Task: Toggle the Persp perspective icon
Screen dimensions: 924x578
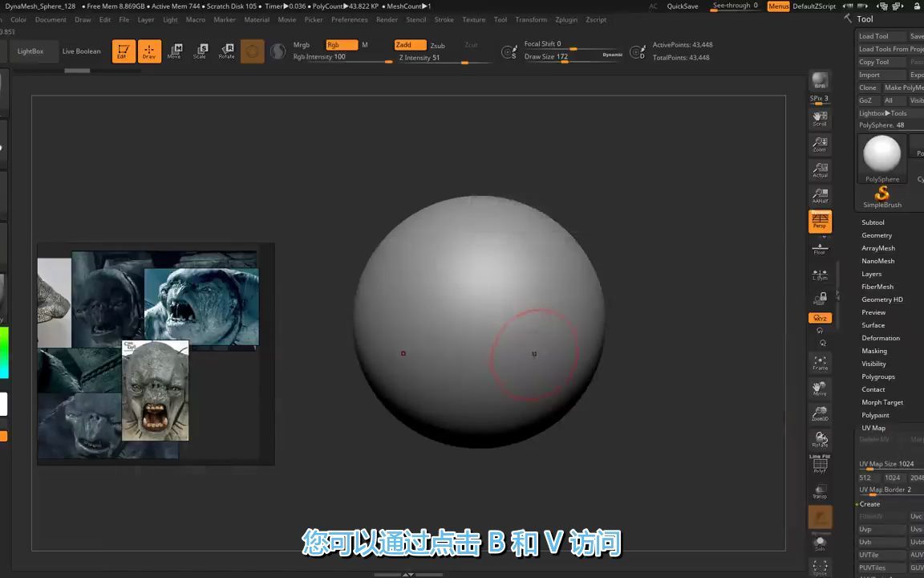Action: pyautogui.click(x=820, y=221)
